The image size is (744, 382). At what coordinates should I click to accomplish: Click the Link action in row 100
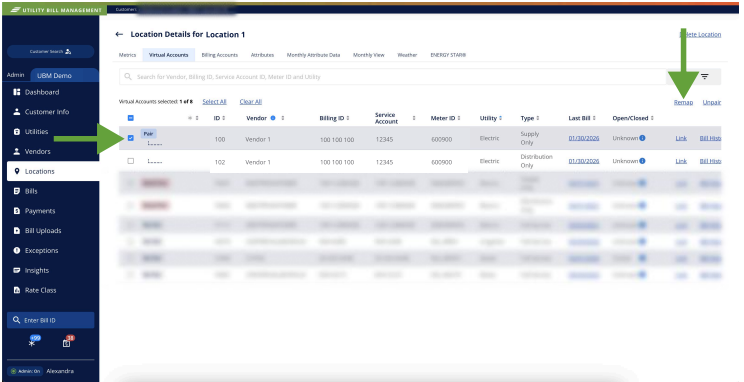(x=681, y=138)
